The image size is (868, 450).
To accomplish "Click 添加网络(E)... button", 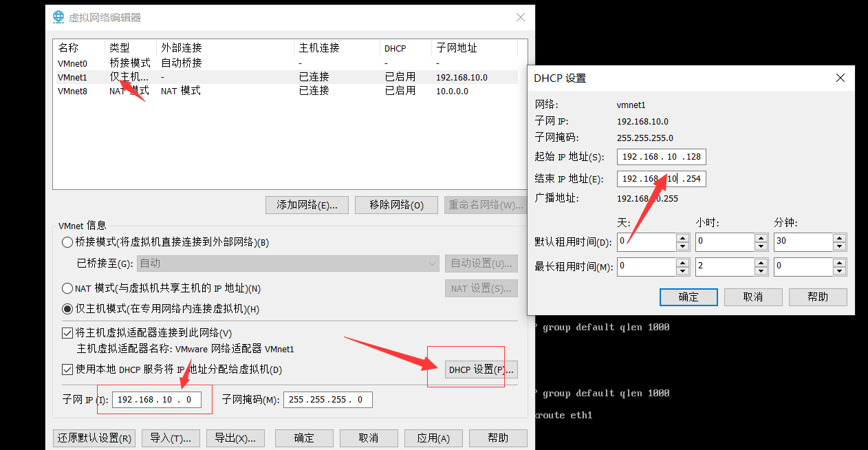I will point(307,205).
